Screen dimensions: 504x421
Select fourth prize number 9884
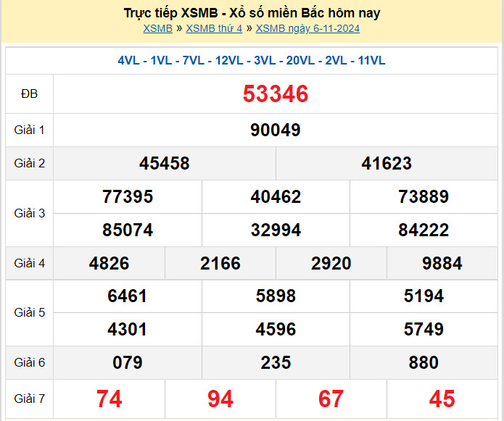click(x=442, y=263)
